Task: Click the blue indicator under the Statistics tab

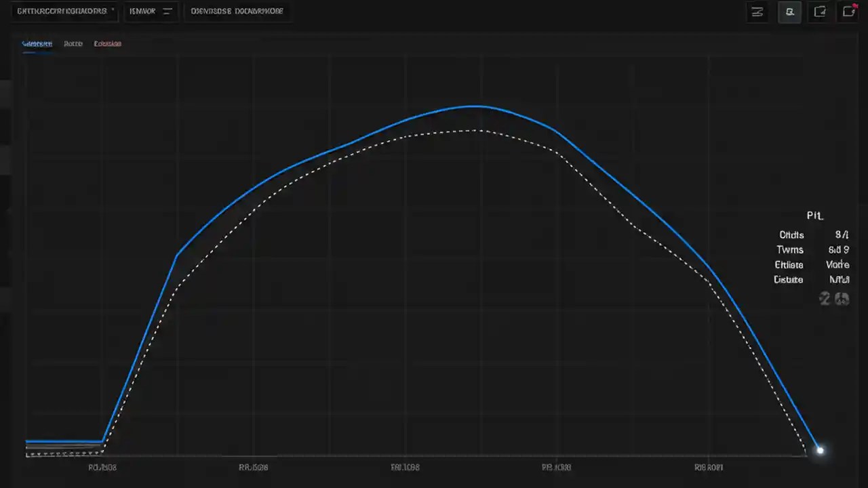Action: pyautogui.click(x=37, y=51)
